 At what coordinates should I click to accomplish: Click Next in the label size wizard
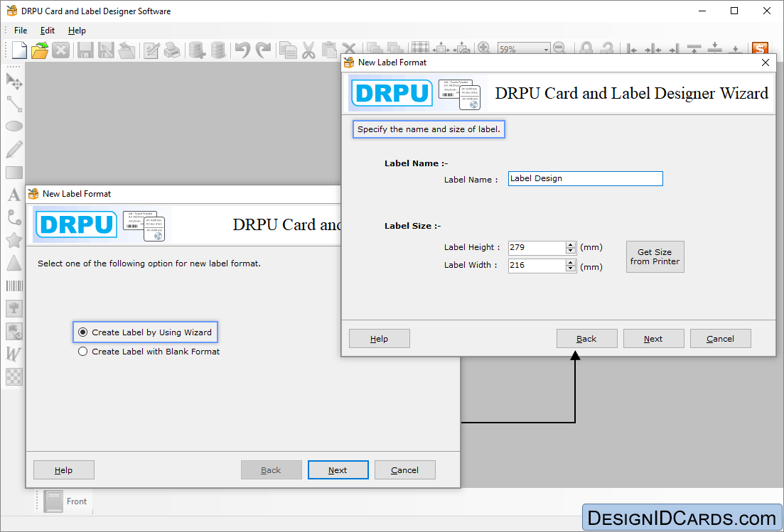pyautogui.click(x=653, y=339)
